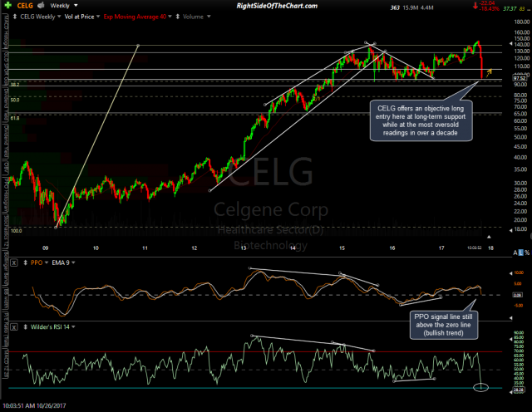The height and width of the screenshot is (412, 532).
Task: Click the collapse triangle near 18.00 price
Action: tap(511, 230)
